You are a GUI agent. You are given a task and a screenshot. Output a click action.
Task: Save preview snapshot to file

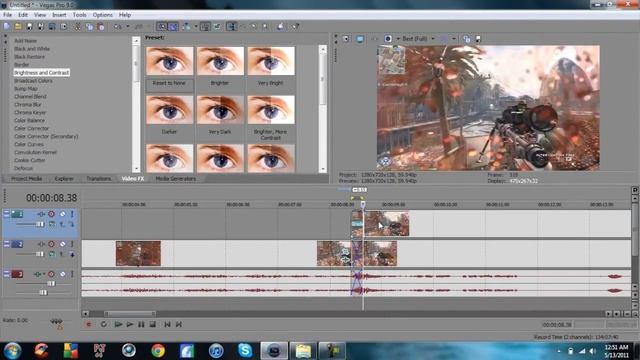tap(478, 39)
